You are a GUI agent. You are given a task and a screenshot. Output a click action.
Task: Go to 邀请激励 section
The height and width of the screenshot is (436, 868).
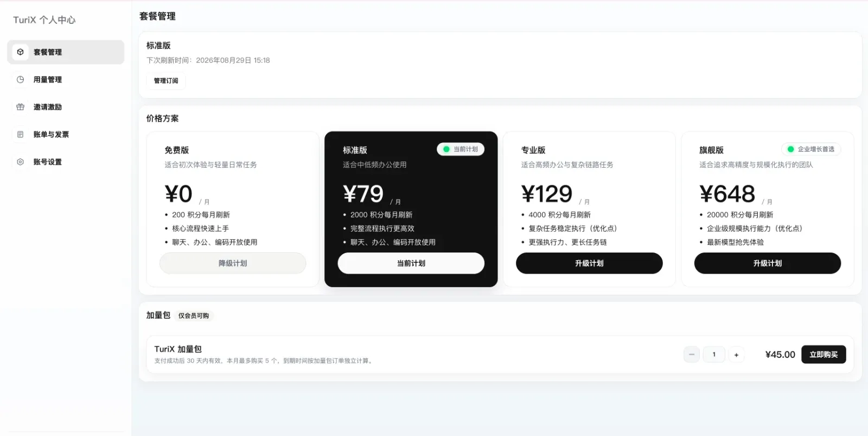click(x=66, y=107)
